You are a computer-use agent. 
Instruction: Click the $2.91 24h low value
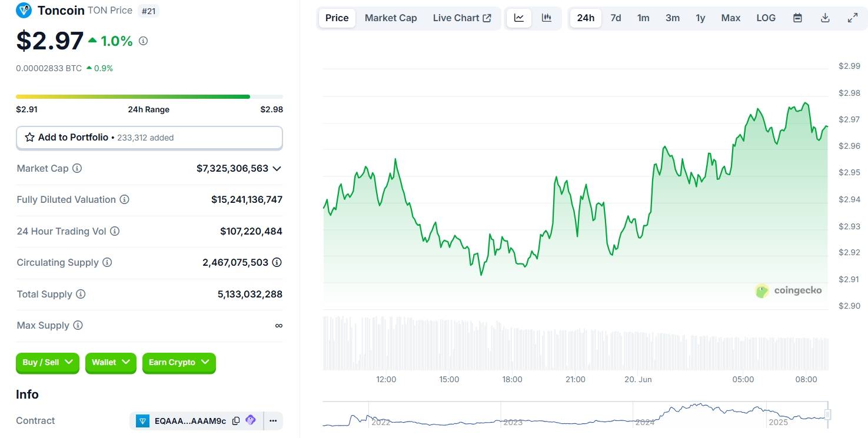[x=26, y=109]
